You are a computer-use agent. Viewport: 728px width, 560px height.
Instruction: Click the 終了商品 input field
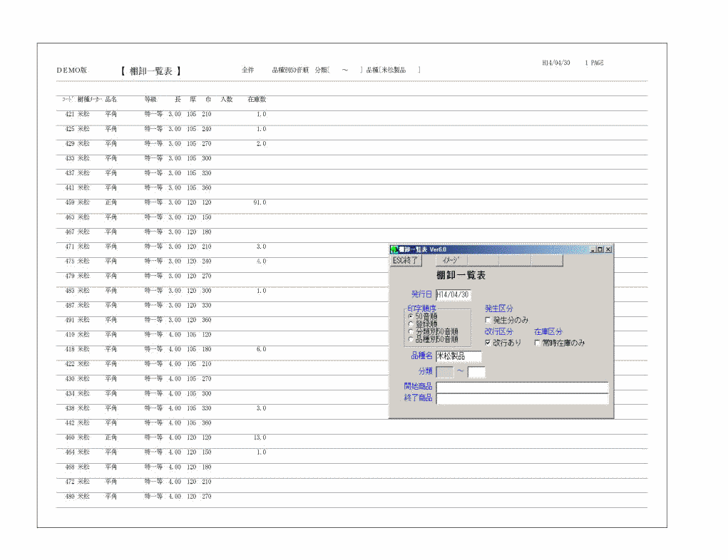[x=523, y=398]
